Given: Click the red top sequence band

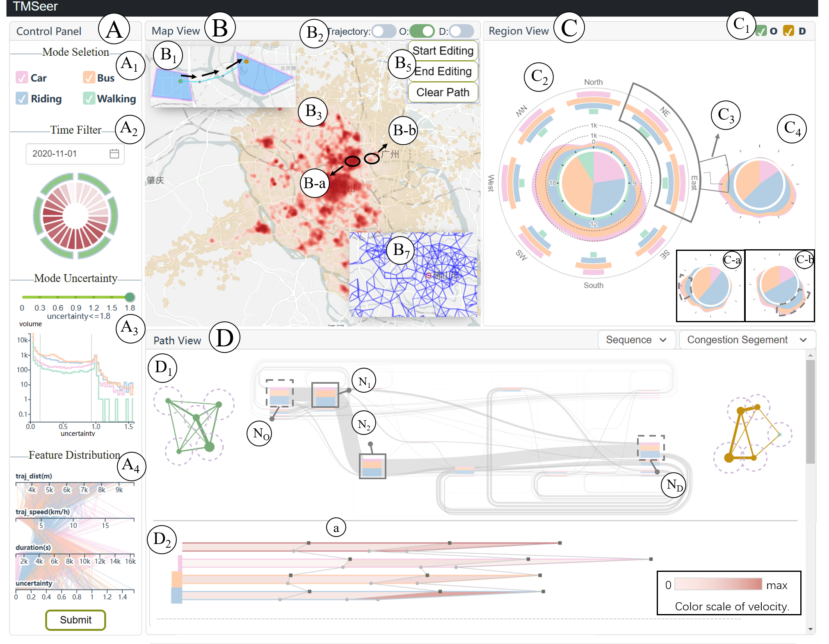Looking at the screenshot, I should [371, 546].
